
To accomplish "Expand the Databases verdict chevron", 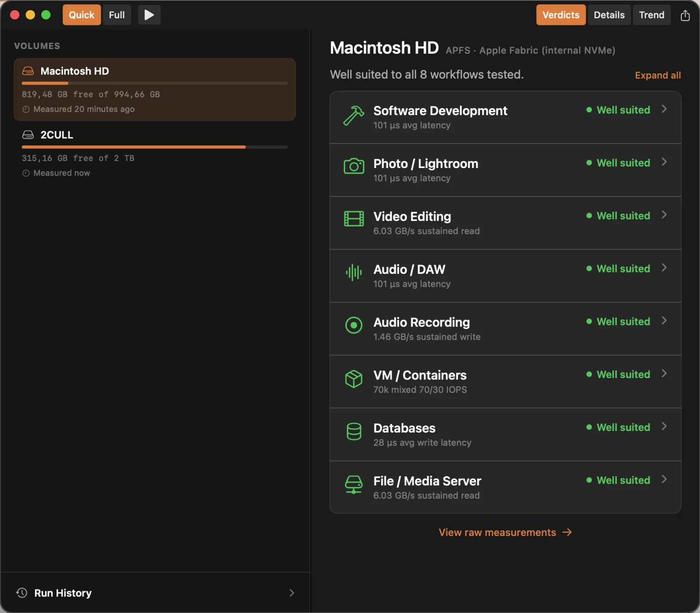I will tap(664, 427).
